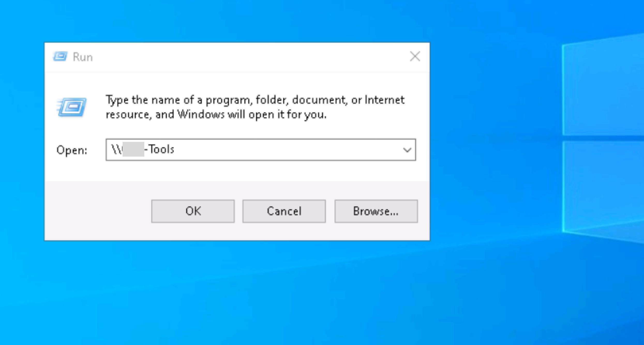Open the file picker via Browse...
The height and width of the screenshot is (345, 644).
pos(376,211)
